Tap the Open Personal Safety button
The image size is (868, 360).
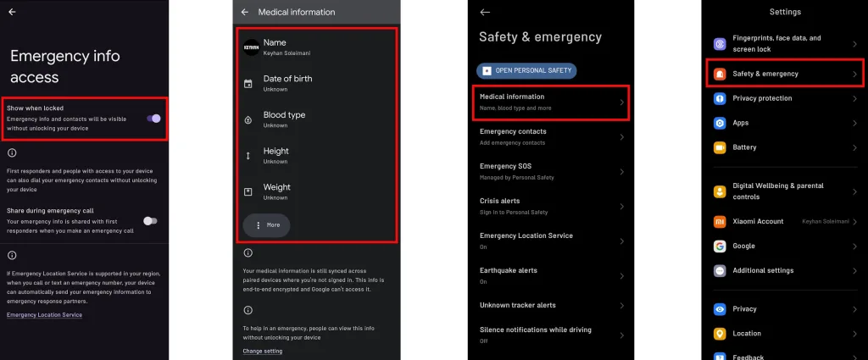pyautogui.click(x=526, y=70)
